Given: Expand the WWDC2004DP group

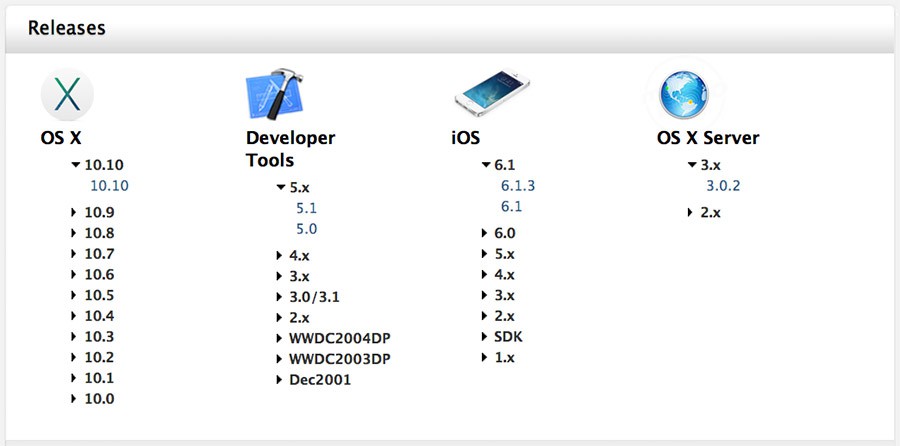Looking at the screenshot, I should pos(279,338).
